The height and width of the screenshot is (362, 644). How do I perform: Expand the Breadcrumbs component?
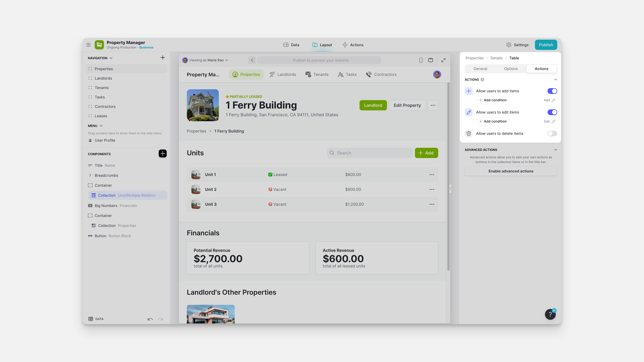coord(90,175)
